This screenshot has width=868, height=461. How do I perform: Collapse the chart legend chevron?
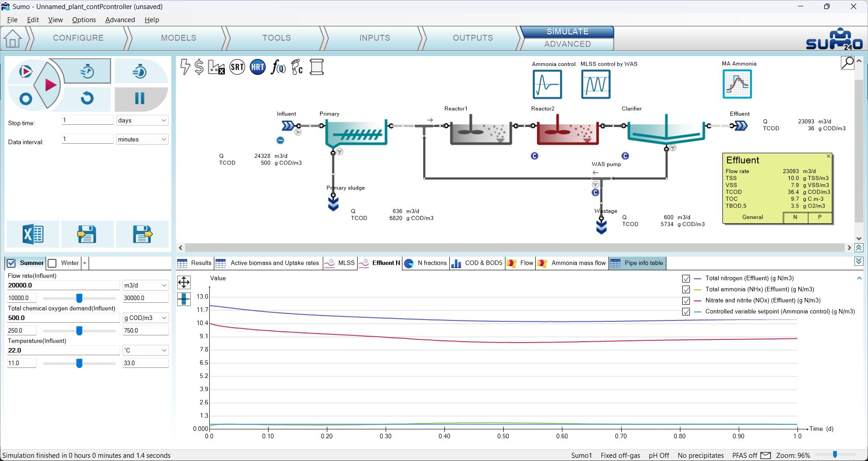click(x=859, y=278)
